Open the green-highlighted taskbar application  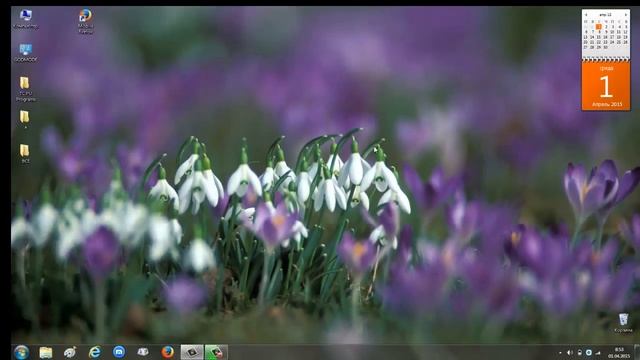[216, 352]
